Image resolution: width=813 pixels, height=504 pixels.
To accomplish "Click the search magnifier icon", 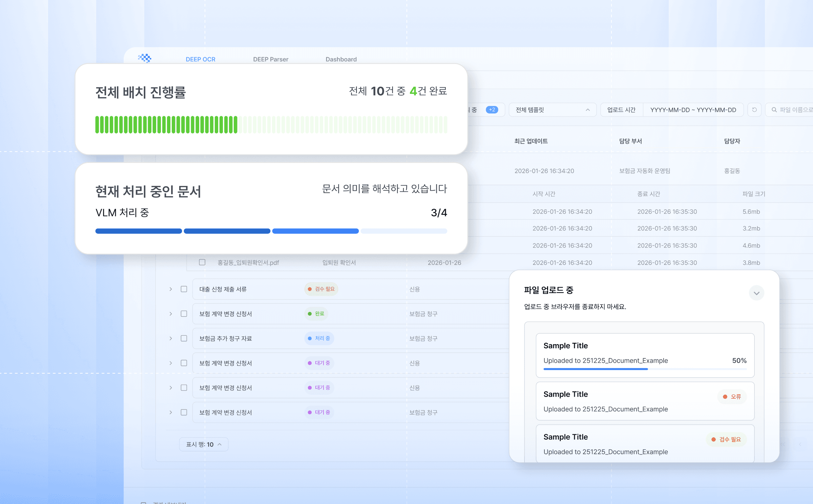I will pos(774,110).
